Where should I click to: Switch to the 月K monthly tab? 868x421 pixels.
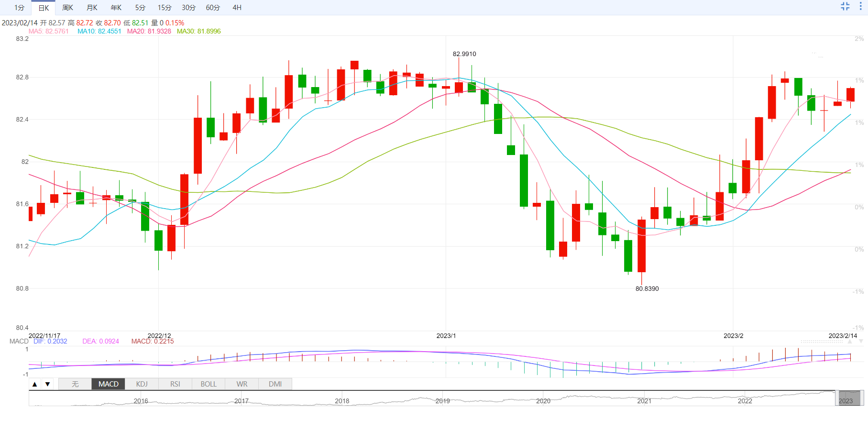coord(92,8)
